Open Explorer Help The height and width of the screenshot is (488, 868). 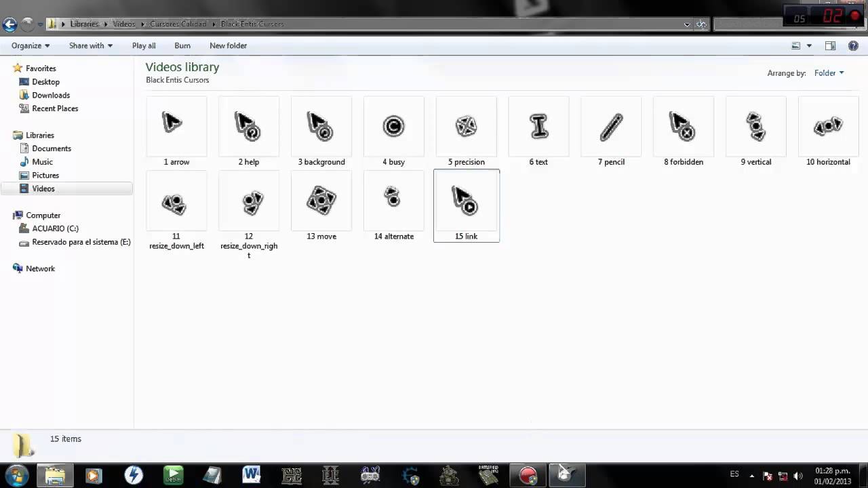pyautogui.click(x=854, y=45)
